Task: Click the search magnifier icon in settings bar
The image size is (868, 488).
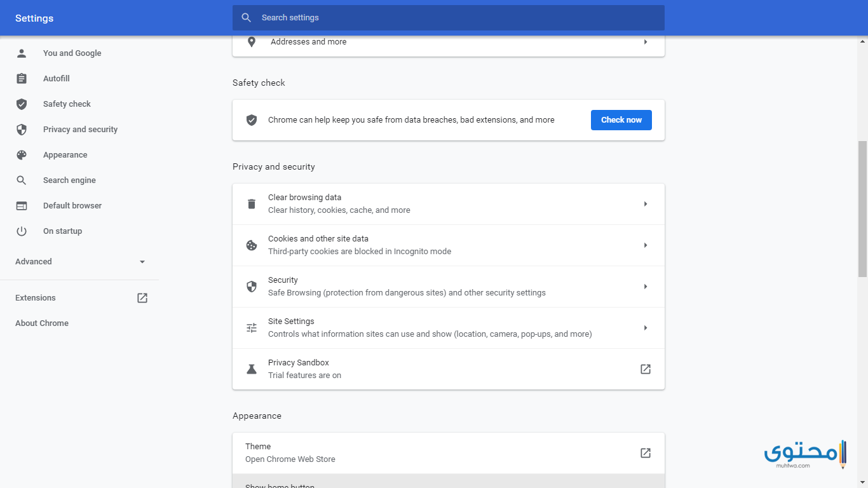Action: (247, 18)
